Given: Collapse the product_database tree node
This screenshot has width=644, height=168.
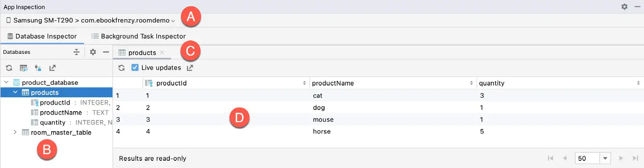Looking at the screenshot, I should point(6,82).
